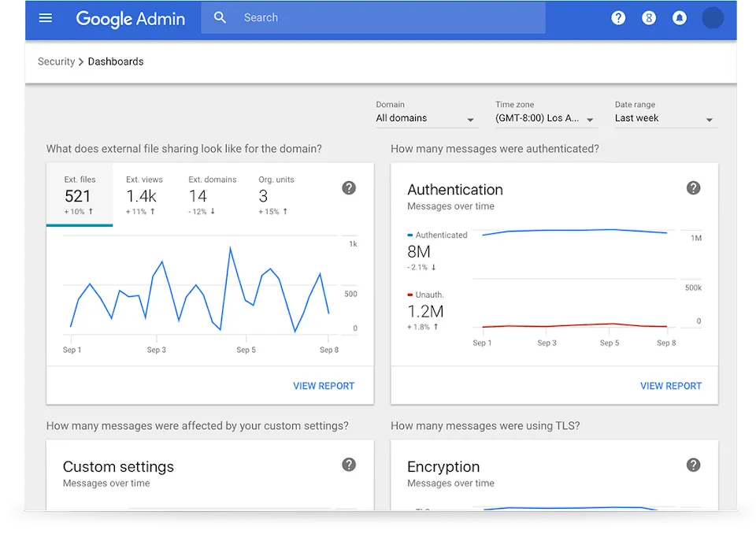The width and height of the screenshot is (756, 534).
Task: Click the custom settings question heading
Action: [x=197, y=426]
